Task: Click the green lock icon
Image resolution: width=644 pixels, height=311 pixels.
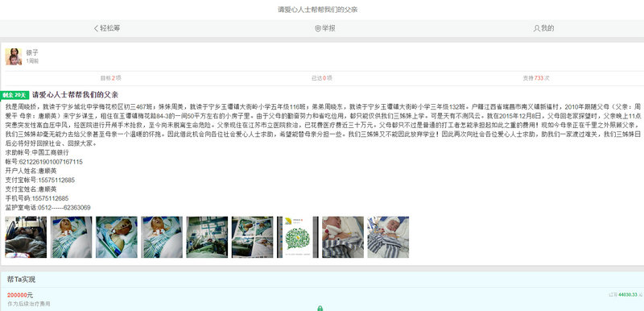Action: tap(320, 308)
